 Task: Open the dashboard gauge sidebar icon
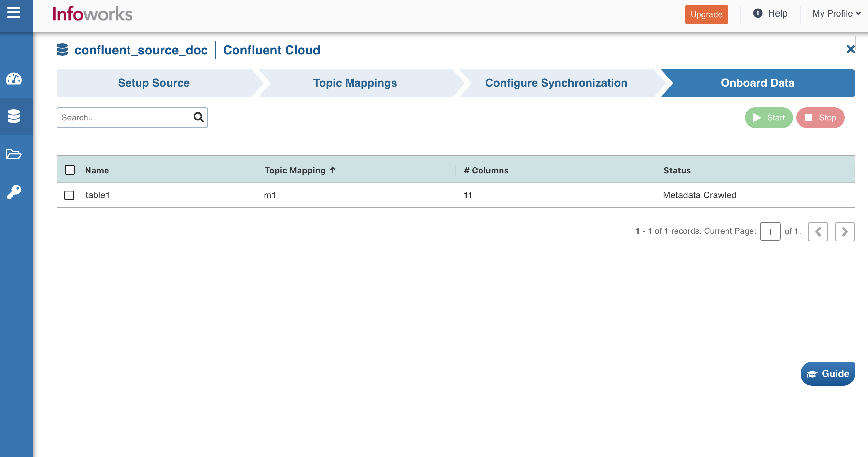coord(14,79)
